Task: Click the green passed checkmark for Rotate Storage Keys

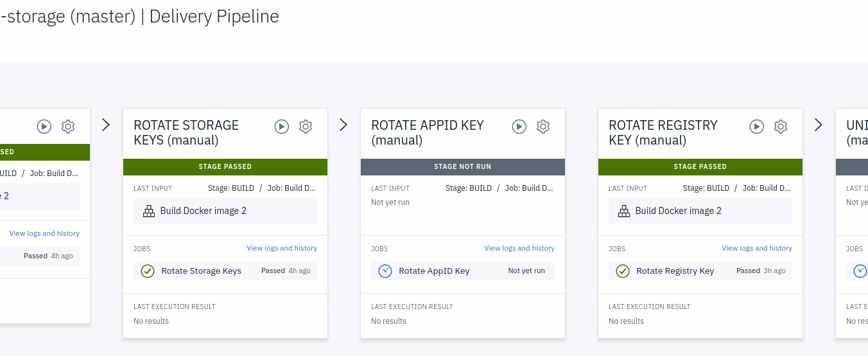Action: tap(148, 271)
